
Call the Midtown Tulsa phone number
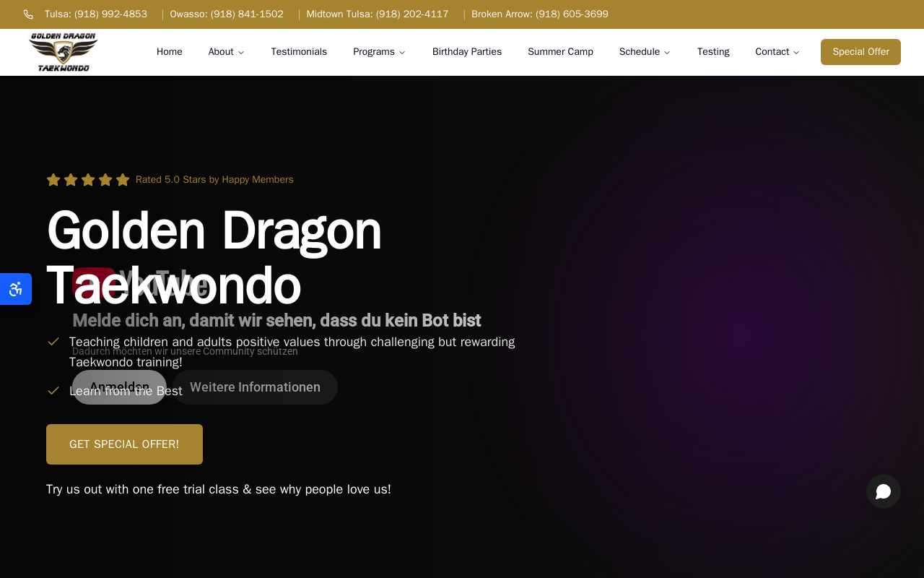coord(378,14)
